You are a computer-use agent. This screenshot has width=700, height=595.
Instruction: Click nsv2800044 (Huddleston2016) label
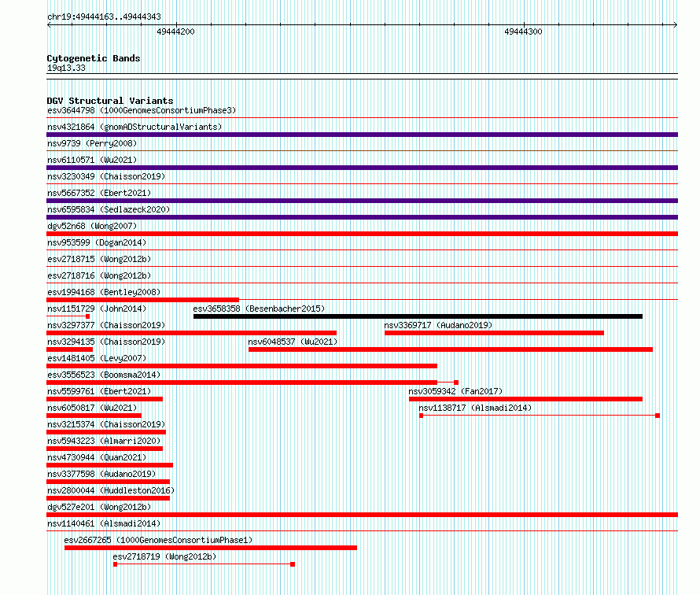click(111, 490)
